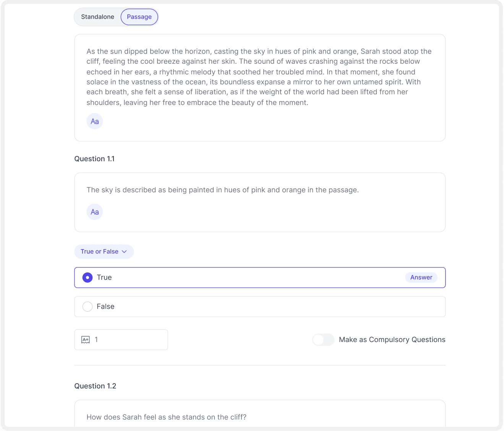
Task: Open the True or False question type dropdown
Action: coord(100,251)
